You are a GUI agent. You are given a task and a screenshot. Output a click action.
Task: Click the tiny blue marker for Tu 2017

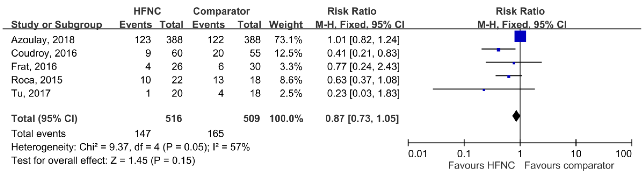(x=484, y=90)
